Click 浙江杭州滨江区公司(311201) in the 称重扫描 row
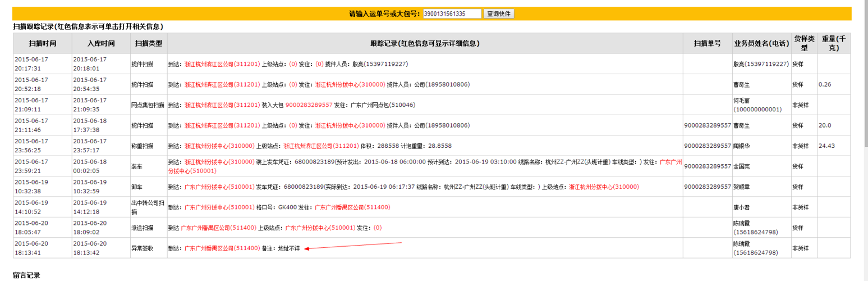The image size is (868, 281). tap(321, 146)
